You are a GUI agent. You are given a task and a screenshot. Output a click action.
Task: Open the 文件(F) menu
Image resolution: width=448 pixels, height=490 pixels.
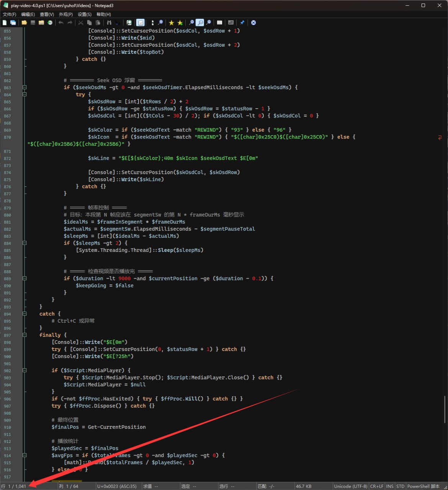[x=9, y=14]
